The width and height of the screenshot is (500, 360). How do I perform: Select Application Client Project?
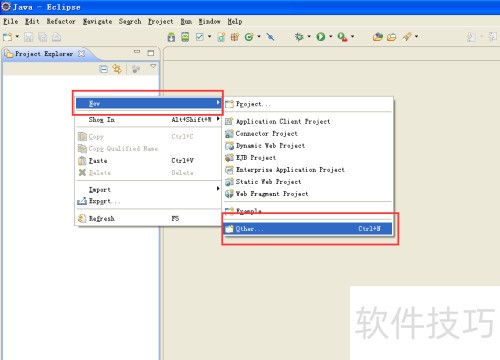(308, 121)
